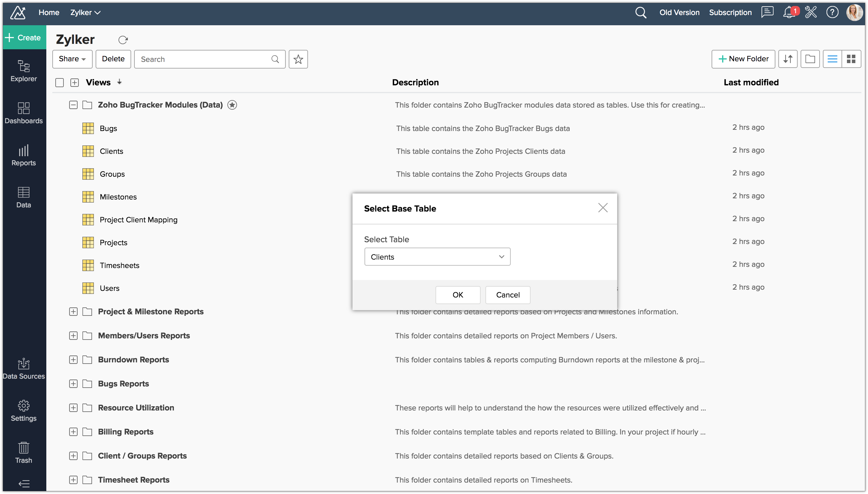This screenshot has height=494, width=868.
Task: Collapse Zoho BugTracker Modules folder
Action: 73,105
